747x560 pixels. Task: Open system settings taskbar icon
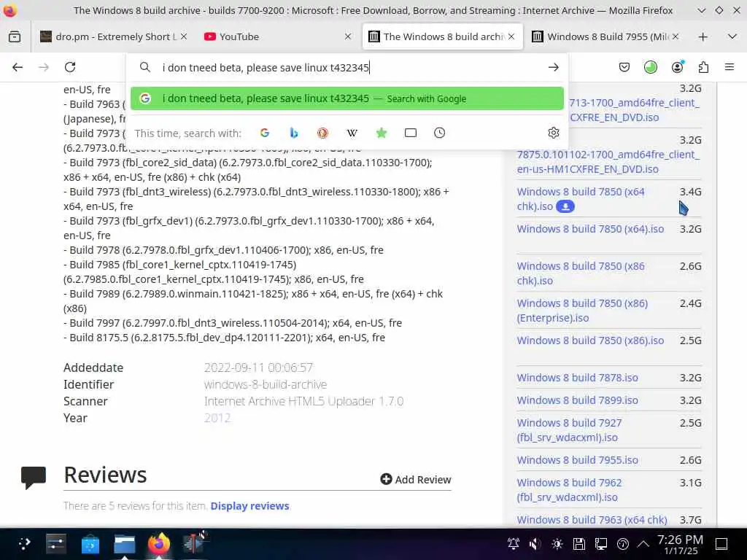coord(56,544)
